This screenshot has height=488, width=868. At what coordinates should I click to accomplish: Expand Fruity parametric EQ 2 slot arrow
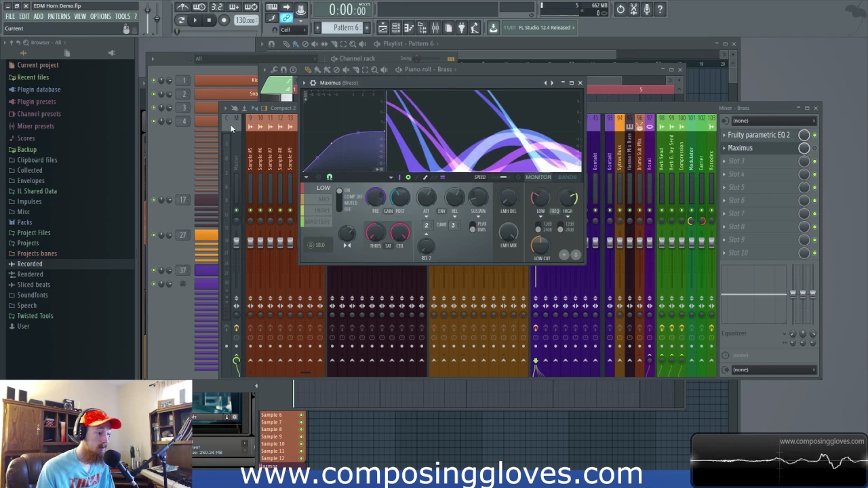pos(724,135)
